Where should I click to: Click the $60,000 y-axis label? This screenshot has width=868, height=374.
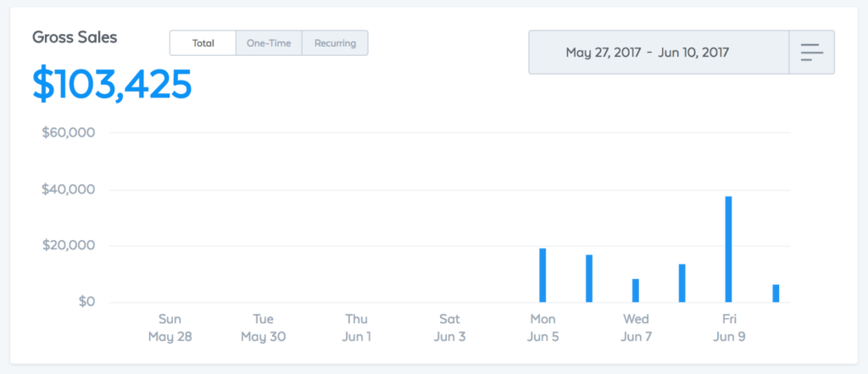[x=69, y=133]
